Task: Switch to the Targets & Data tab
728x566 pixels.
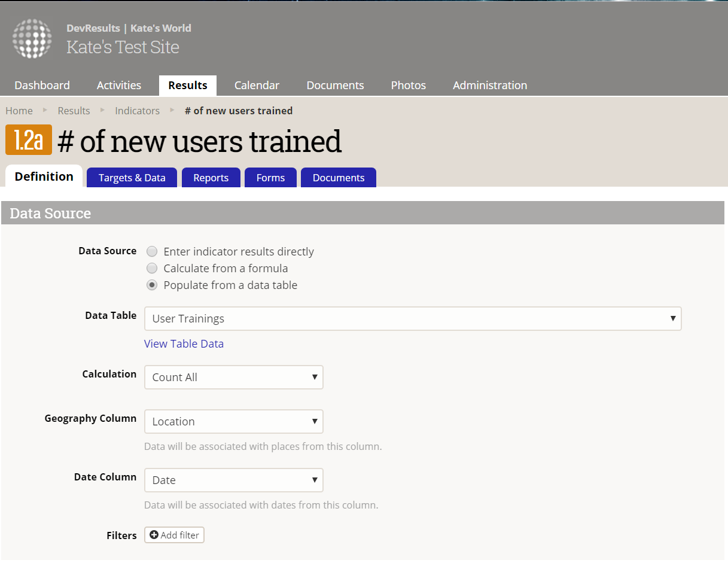Action: pos(132,178)
